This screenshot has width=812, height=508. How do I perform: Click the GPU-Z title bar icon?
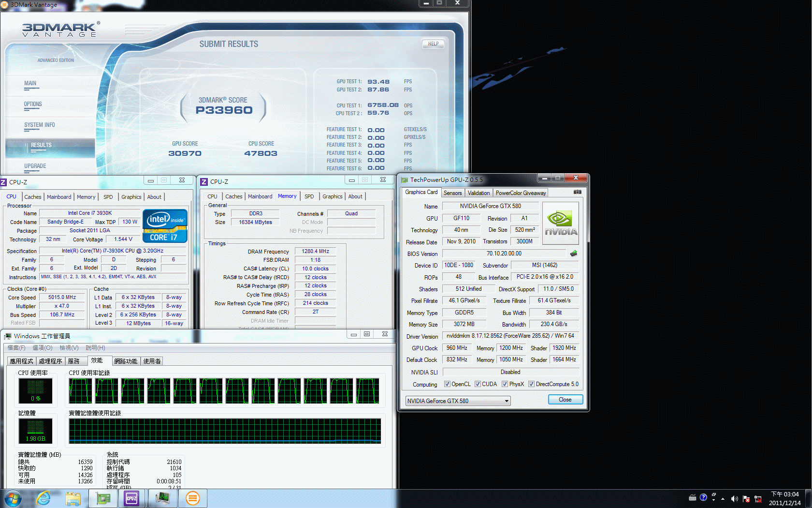click(x=405, y=180)
